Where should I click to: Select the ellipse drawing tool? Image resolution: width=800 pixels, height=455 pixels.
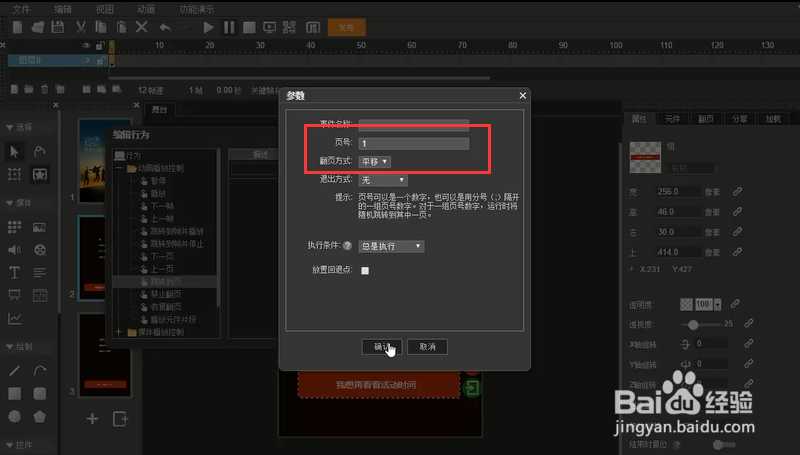(14, 416)
